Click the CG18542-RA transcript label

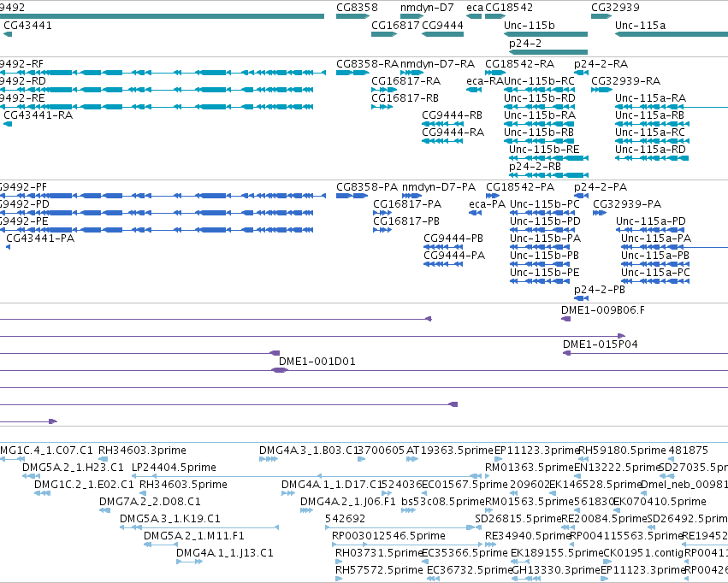pos(519,64)
